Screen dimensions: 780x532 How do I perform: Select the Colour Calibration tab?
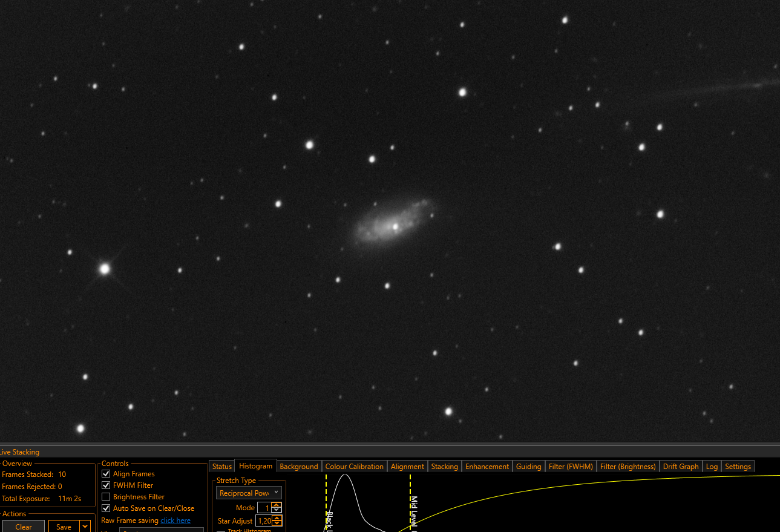click(355, 467)
